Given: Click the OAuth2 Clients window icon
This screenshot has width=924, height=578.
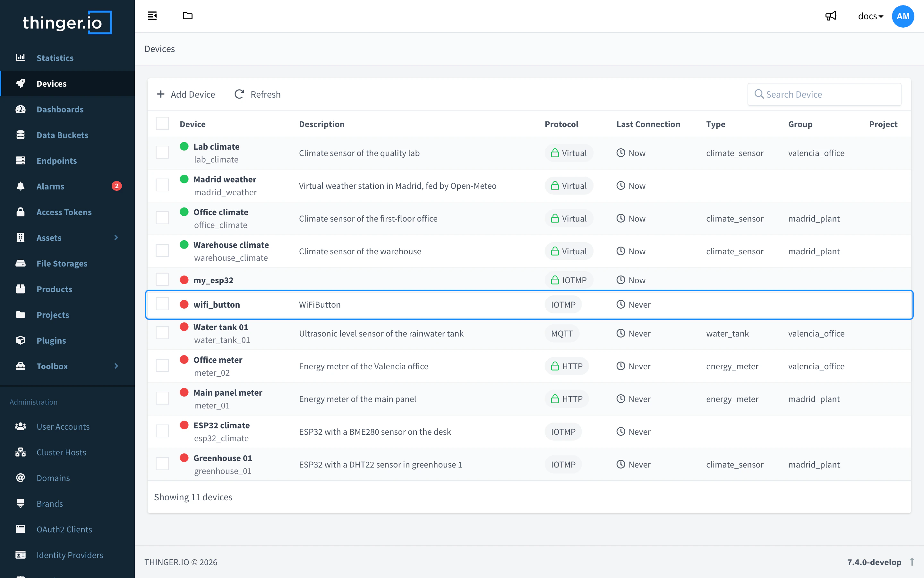Looking at the screenshot, I should [21, 529].
